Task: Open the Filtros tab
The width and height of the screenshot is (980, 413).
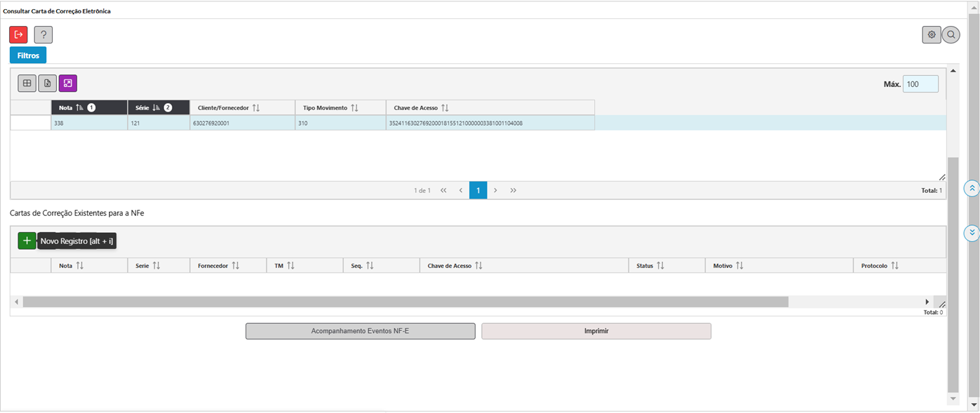Action: click(x=28, y=55)
